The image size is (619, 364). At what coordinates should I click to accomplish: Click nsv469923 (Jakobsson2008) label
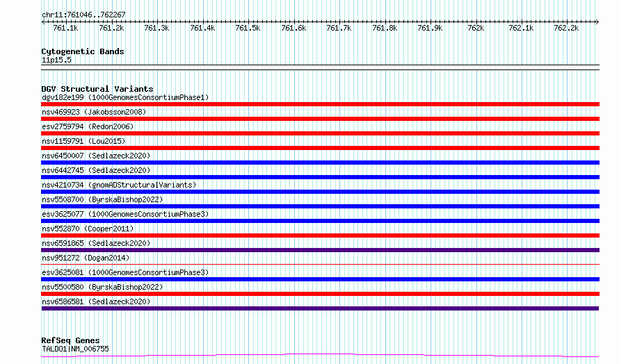pyautogui.click(x=94, y=112)
